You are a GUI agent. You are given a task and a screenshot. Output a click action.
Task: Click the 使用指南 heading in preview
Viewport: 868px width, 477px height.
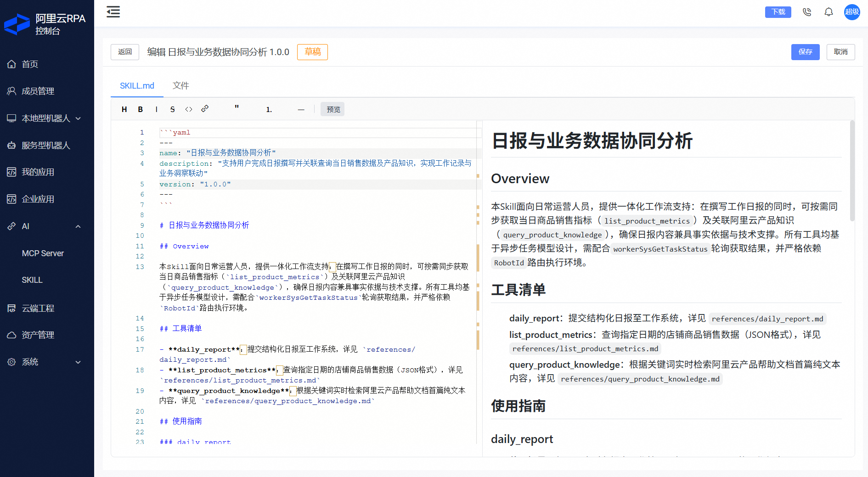click(519, 406)
